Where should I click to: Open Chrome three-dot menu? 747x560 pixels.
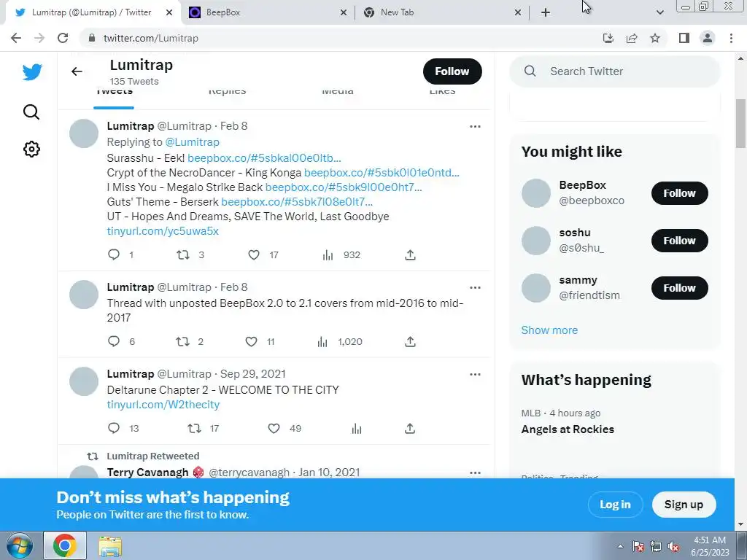point(731,38)
